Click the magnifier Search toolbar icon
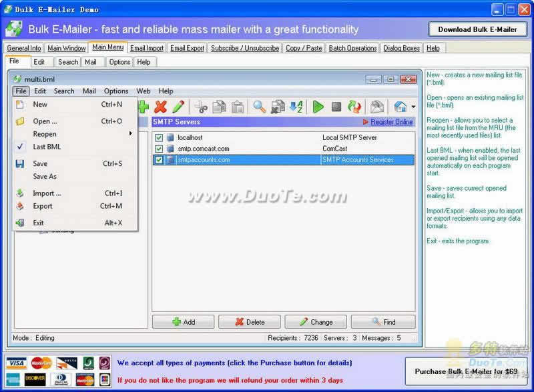Viewport: 534px width, 392px height. [260, 107]
